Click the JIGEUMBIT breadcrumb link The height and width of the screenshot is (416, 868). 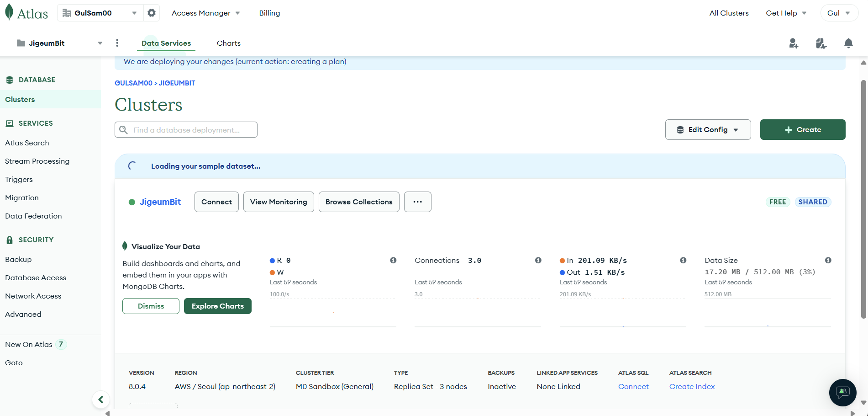[x=177, y=83]
